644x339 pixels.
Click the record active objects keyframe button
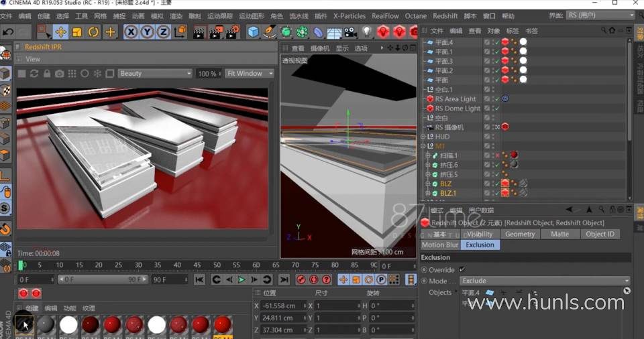(x=301, y=279)
